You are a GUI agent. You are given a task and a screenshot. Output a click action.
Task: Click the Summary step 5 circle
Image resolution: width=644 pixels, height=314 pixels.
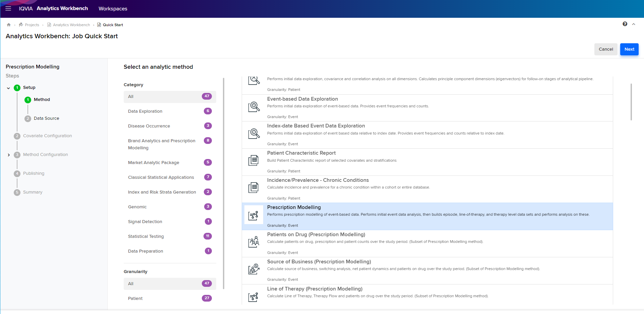pyautogui.click(x=17, y=193)
